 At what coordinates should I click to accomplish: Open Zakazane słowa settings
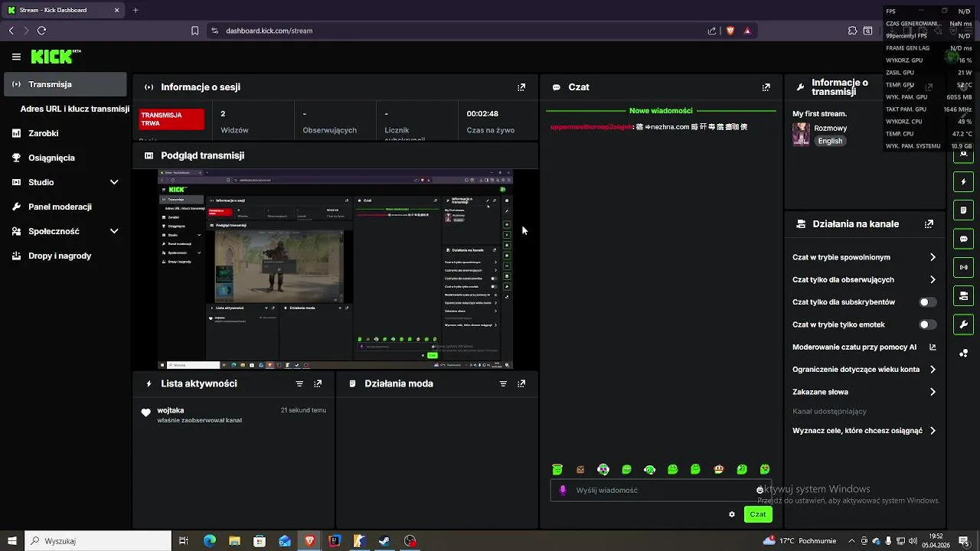point(864,392)
